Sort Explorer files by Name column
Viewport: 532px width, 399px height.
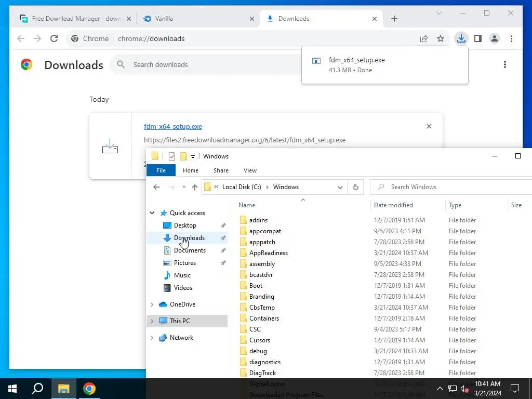click(x=247, y=205)
